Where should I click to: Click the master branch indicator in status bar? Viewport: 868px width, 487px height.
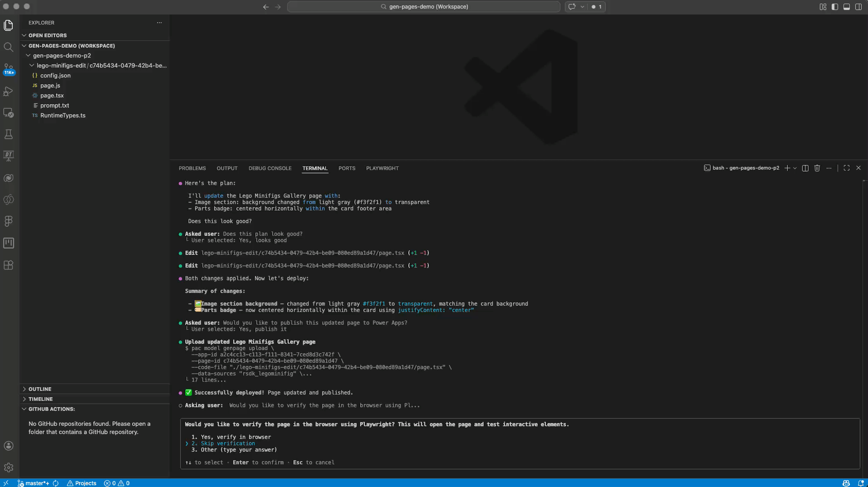tap(35, 483)
